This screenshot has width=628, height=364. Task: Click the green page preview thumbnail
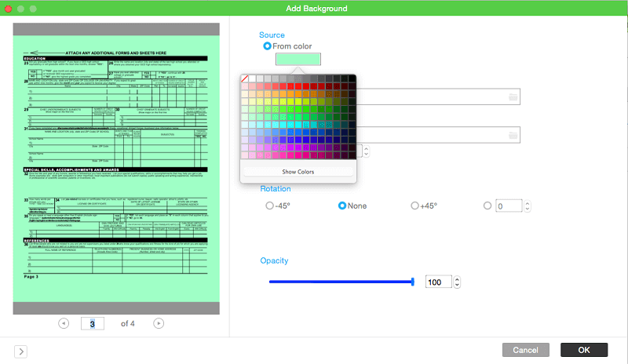pos(116,169)
